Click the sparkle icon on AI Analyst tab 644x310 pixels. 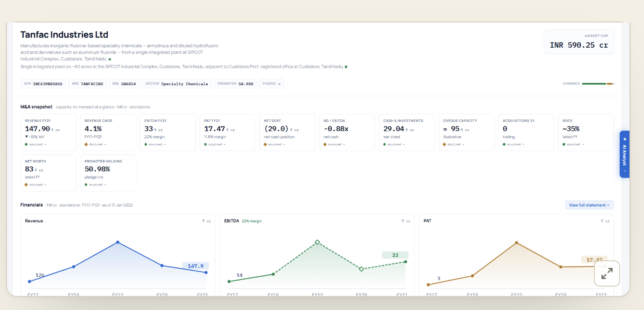(x=624, y=139)
